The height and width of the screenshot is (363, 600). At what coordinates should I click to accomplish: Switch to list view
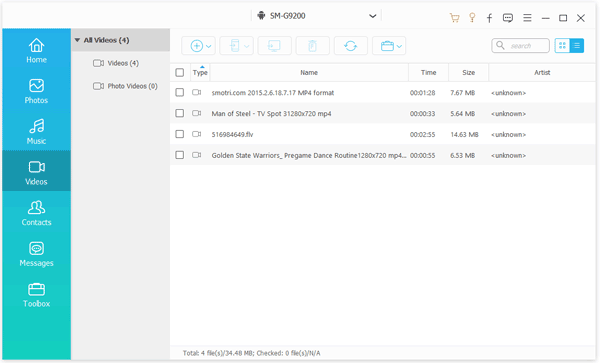(x=577, y=46)
